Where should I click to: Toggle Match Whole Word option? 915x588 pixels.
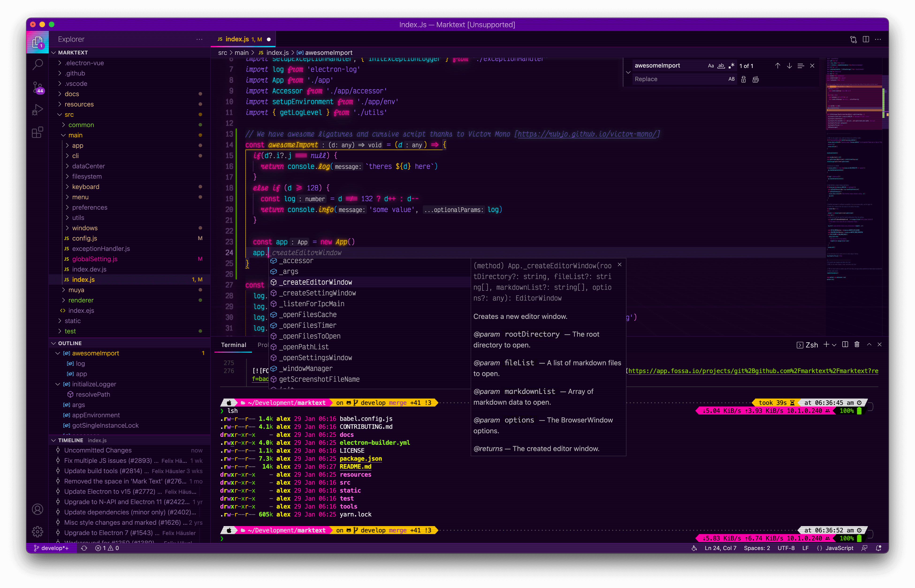coord(721,66)
